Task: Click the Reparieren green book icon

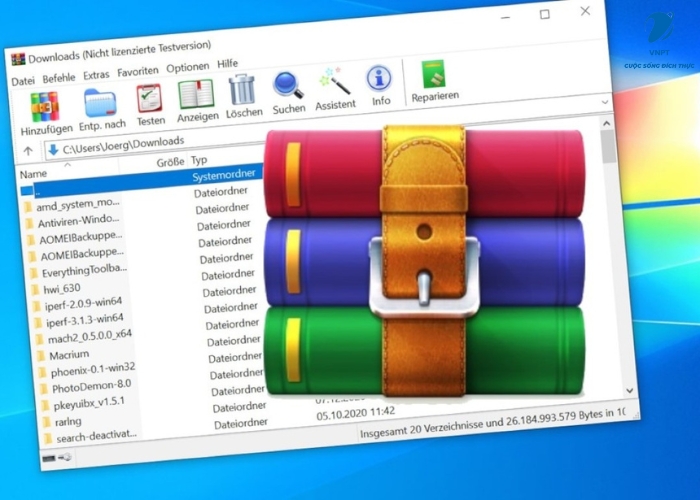Action: coord(433,74)
